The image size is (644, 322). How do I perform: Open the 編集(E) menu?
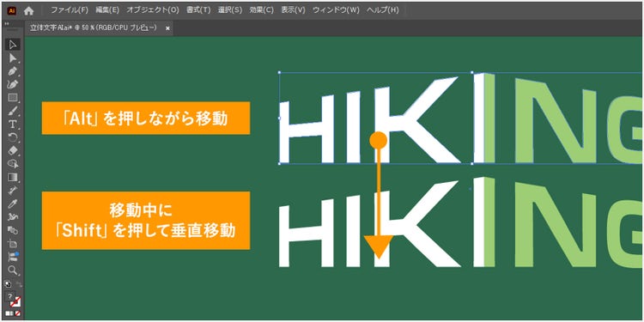(x=107, y=10)
